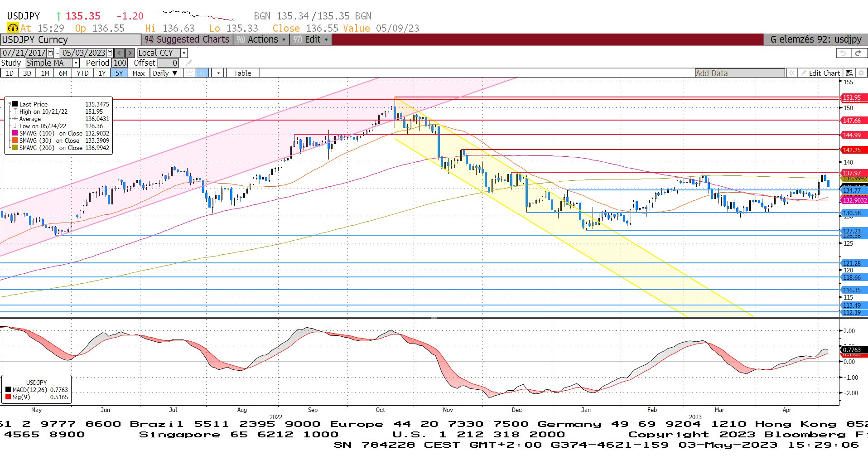The height and width of the screenshot is (470, 868).
Task: Click the study pencil edit icon
Action: pyautogui.click(x=189, y=63)
